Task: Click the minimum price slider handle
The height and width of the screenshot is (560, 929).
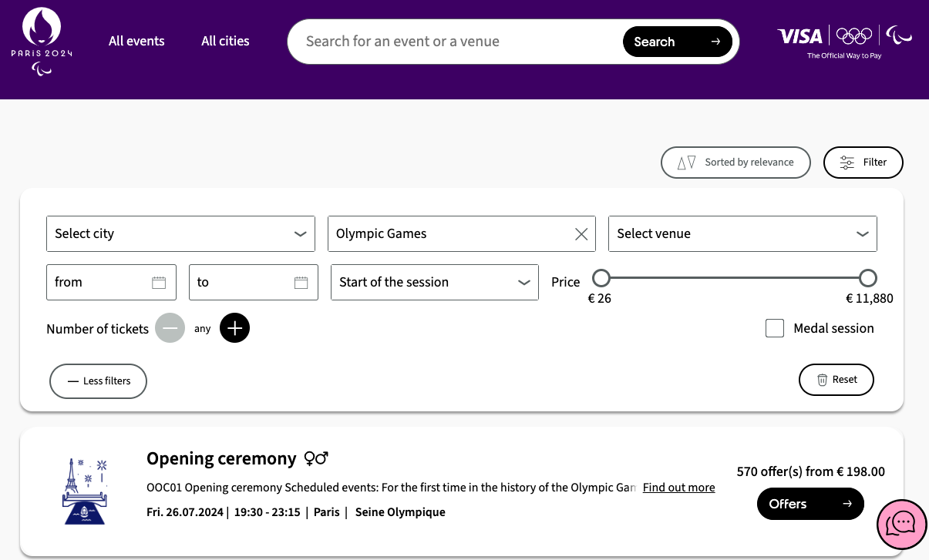Action: pos(601,278)
